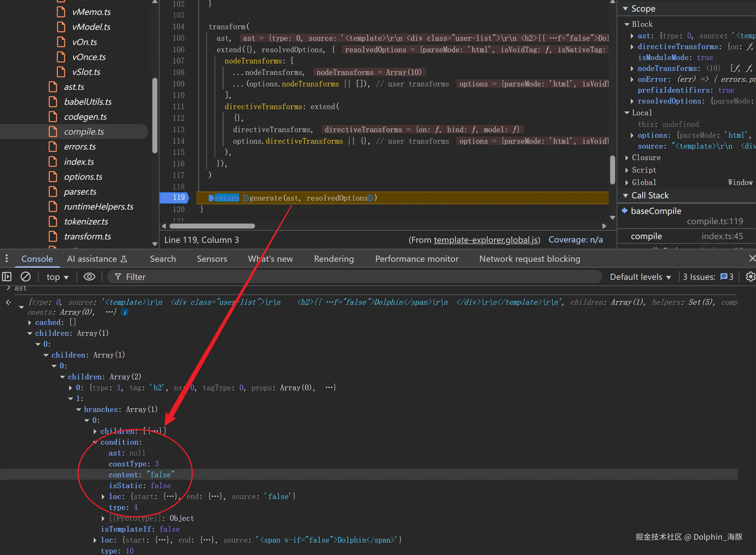Image resolution: width=756 pixels, height=555 pixels.
Task: Expand the cached array in console
Action: coord(30,322)
